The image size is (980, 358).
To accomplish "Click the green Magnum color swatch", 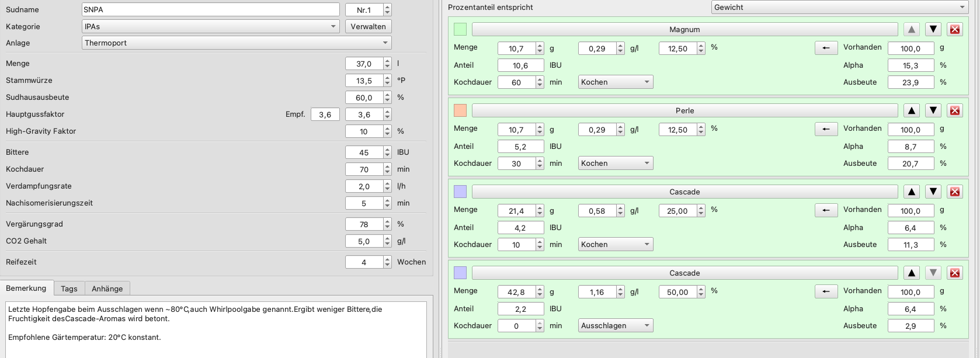I will coord(460,29).
